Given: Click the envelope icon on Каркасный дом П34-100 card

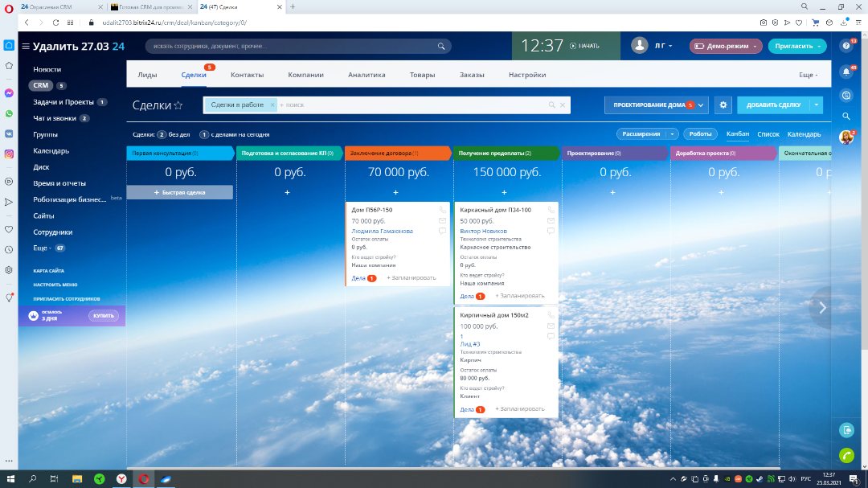Looking at the screenshot, I should pos(551,220).
